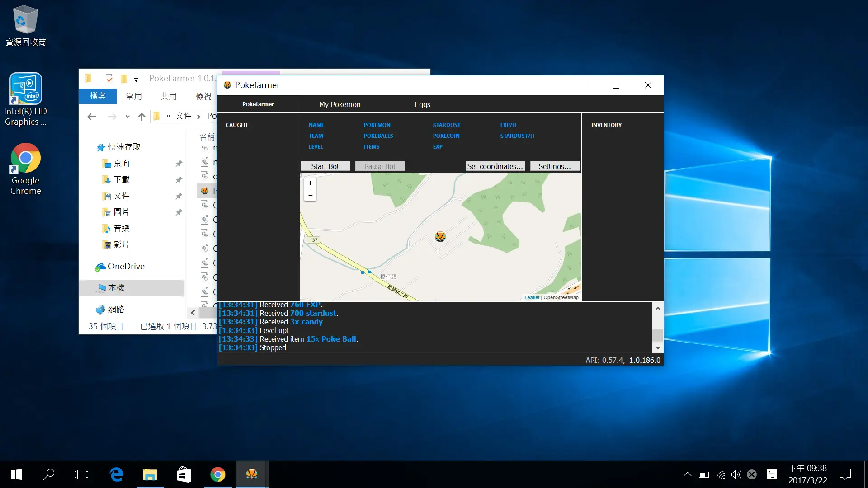Open Google Chrome desktop shortcut
Screen dimensions: 868x488
click(25, 169)
